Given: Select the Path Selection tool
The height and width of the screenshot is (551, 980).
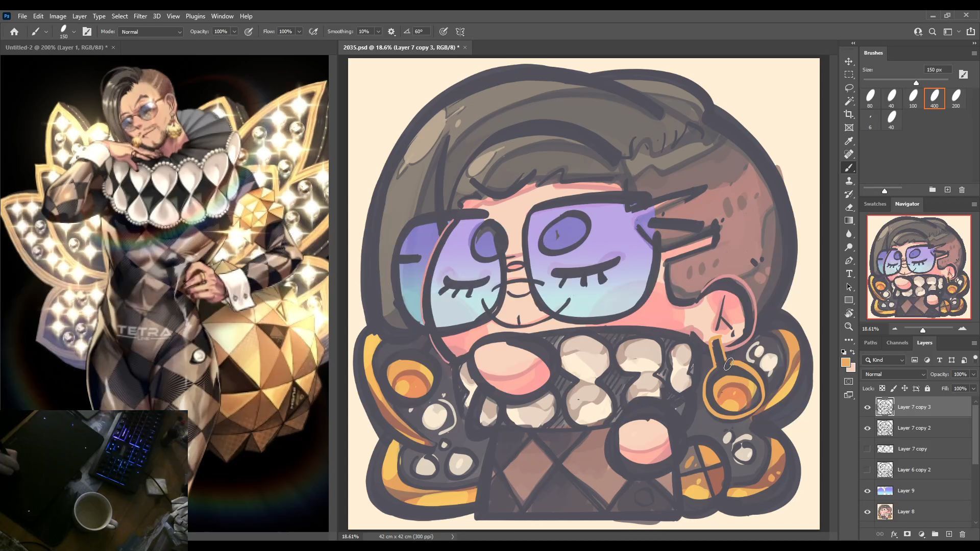Looking at the screenshot, I should coord(849,287).
